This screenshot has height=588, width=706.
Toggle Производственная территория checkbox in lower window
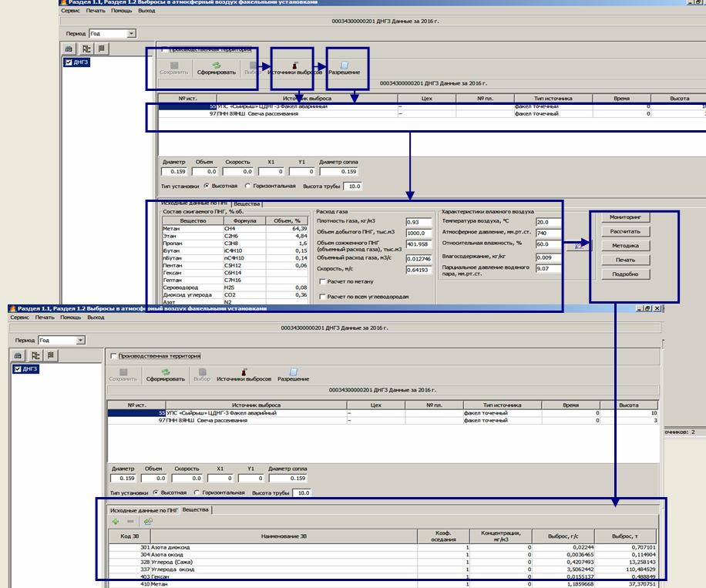pos(115,356)
